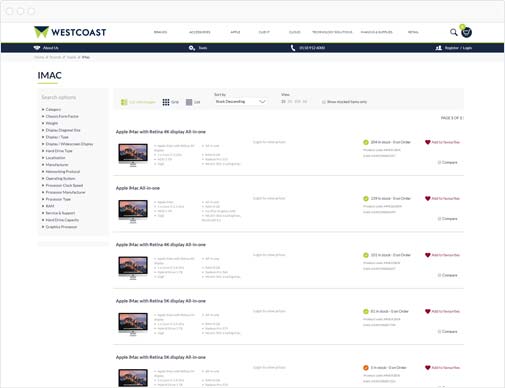Image resolution: width=505 pixels, height=388 pixels.
Task: Select the List with images view icon
Action: pyautogui.click(x=124, y=102)
